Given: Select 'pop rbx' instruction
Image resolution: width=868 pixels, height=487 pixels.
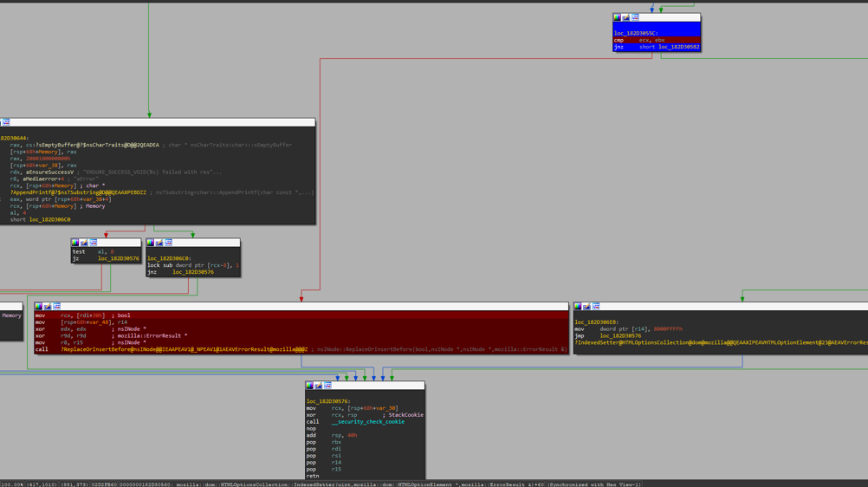Looking at the screenshot, I should tap(324, 443).
